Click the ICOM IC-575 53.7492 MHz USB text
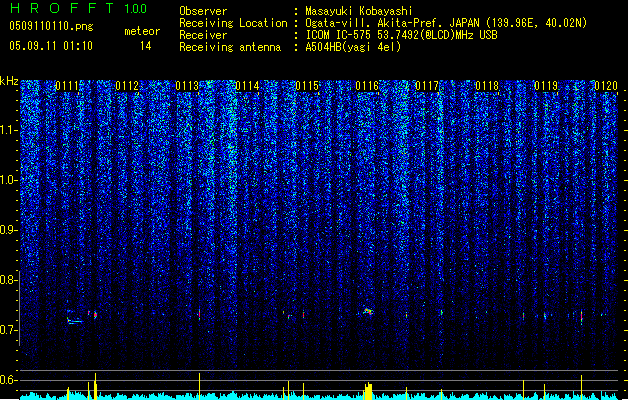 (402, 35)
